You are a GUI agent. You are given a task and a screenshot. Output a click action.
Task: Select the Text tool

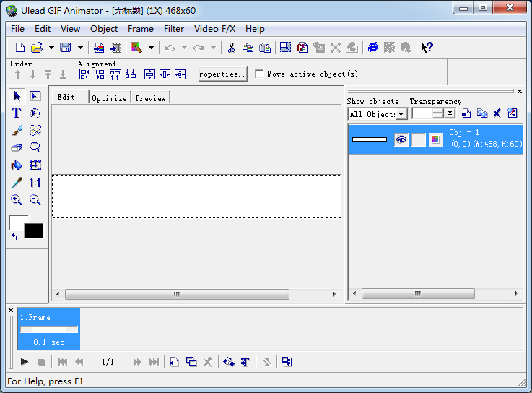(17, 113)
